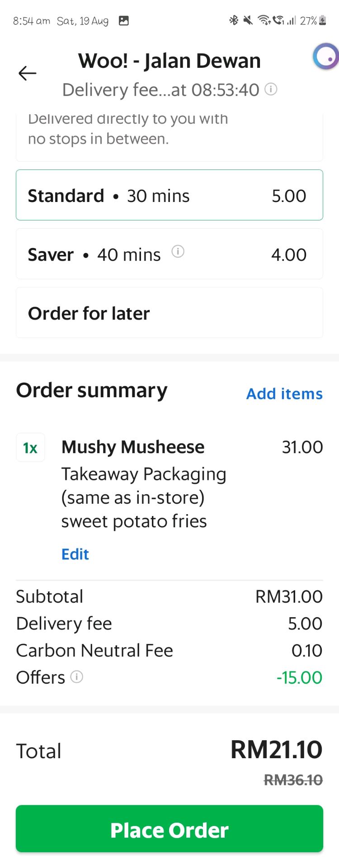Open delivery fee info icon in header
The height and width of the screenshot is (868, 339).
(271, 89)
